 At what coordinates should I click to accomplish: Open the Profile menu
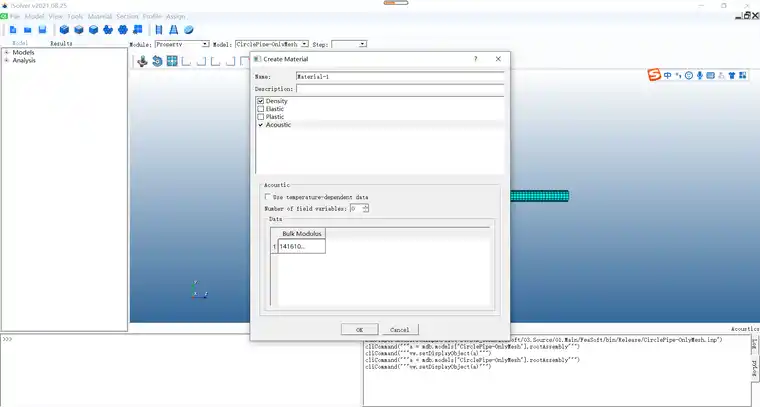point(152,16)
